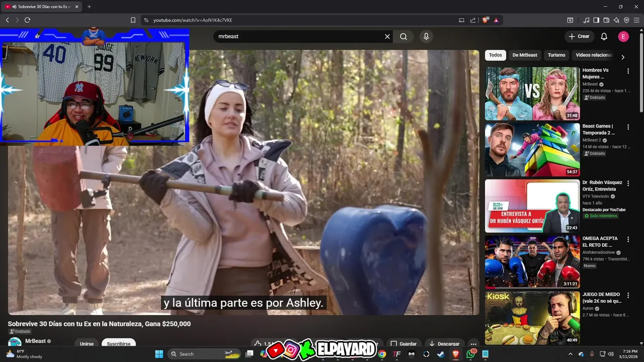The height and width of the screenshot is (362, 644).
Task: Click the Windows taskbar Search box
Action: click(205, 354)
